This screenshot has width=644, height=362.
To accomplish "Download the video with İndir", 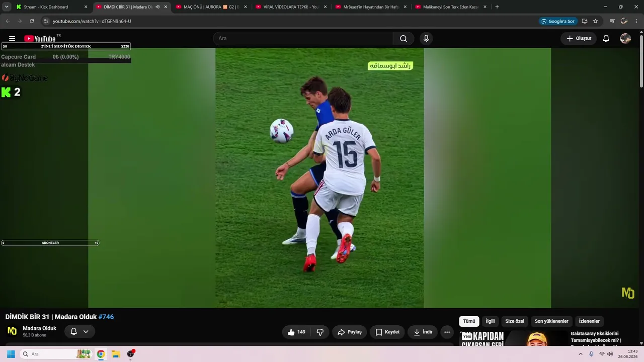I will click(423, 332).
